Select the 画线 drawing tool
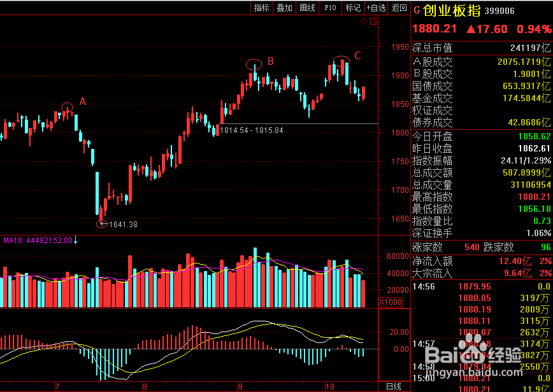This screenshot has height=392, width=553. 307,8
